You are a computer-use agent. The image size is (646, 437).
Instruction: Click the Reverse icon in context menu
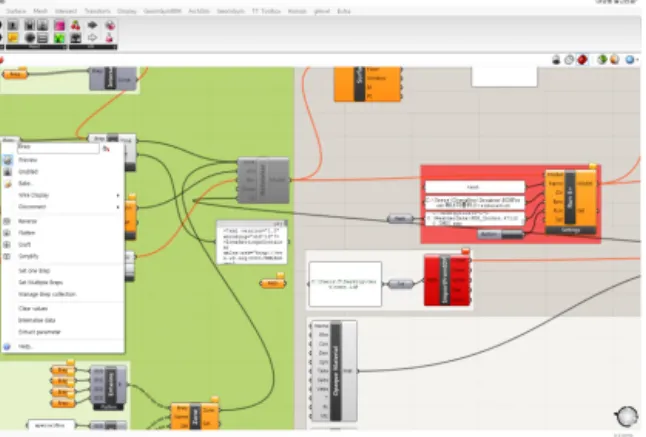pyautogui.click(x=7, y=222)
